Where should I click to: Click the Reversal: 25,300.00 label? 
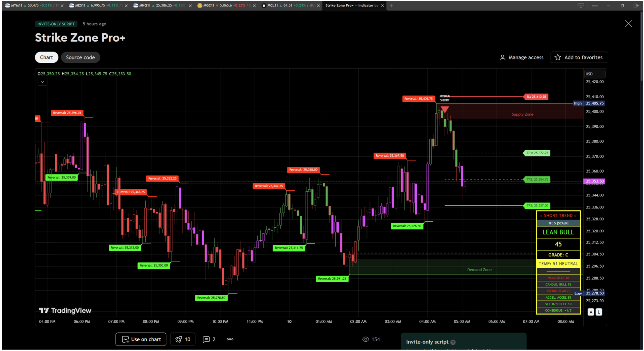(x=154, y=265)
